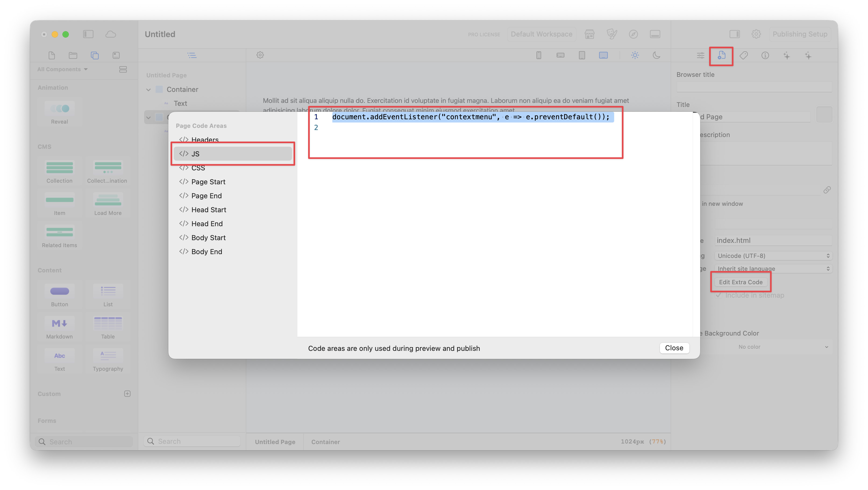868x490 pixels.
Task: Select the phone portrait breakpoint icon
Action: point(539,55)
